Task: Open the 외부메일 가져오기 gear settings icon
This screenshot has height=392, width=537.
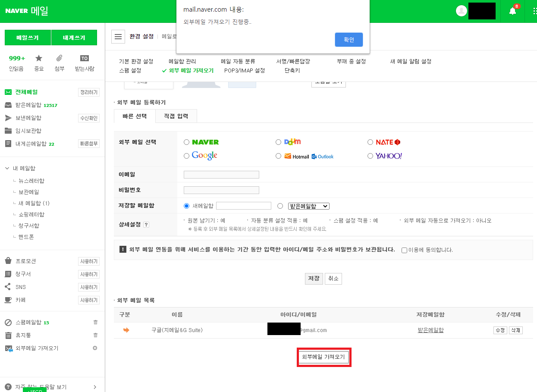Action: [x=95, y=348]
